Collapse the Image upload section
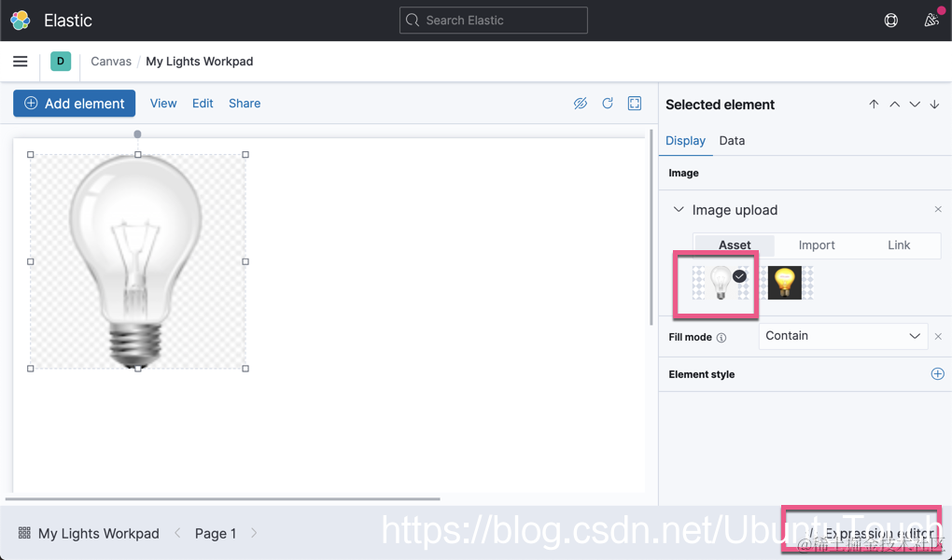The width and height of the screenshot is (952, 560). coord(679,210)
